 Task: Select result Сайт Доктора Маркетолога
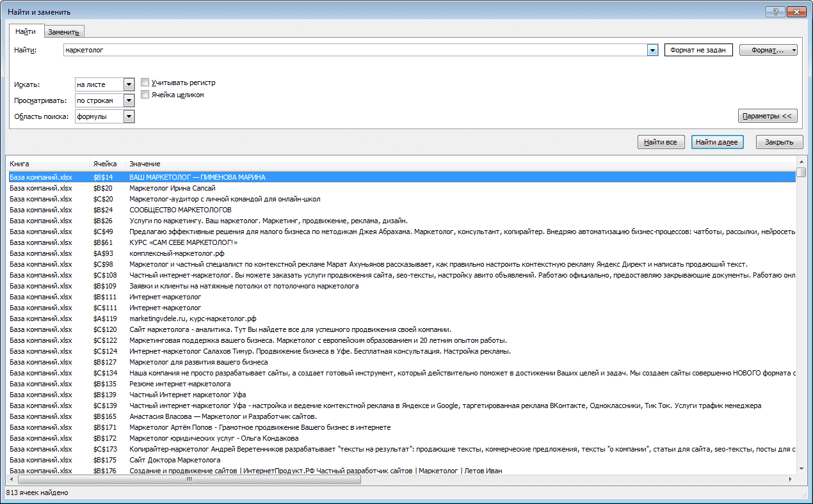401,460
